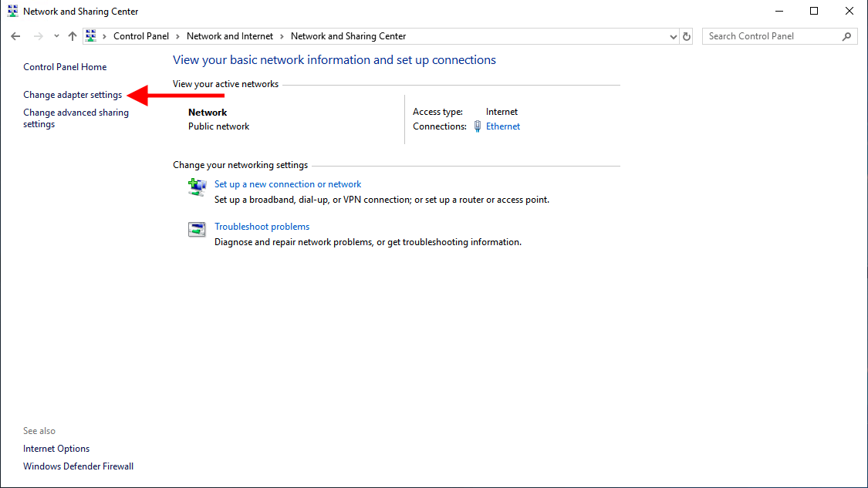Click the search magnifier icon
Viewport: 868px width, 488px height.
846,36
